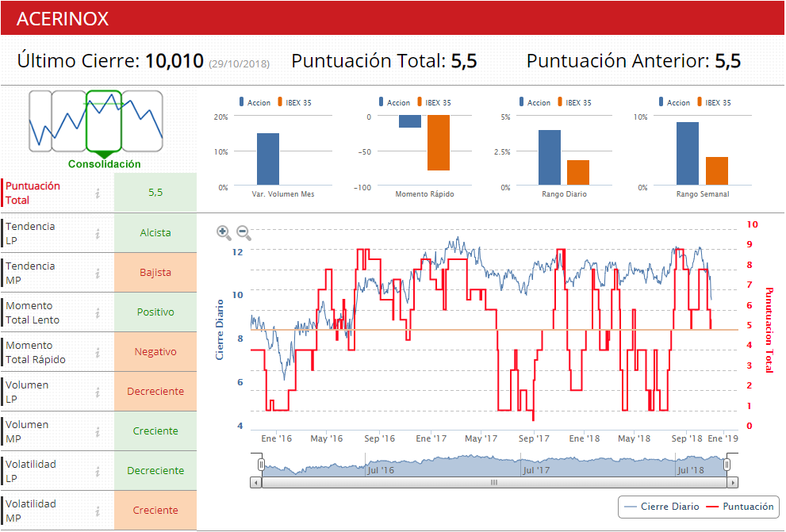Click the navigator scrollbar thumb grip

494,483
